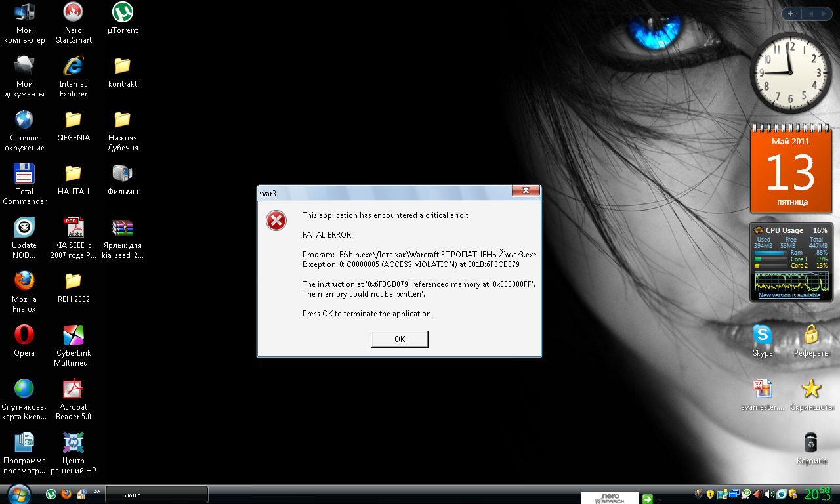Click the 'FATAL ERROR!' text
The width and height of the screenshot is (840, 504).
(x=327, y=235)
